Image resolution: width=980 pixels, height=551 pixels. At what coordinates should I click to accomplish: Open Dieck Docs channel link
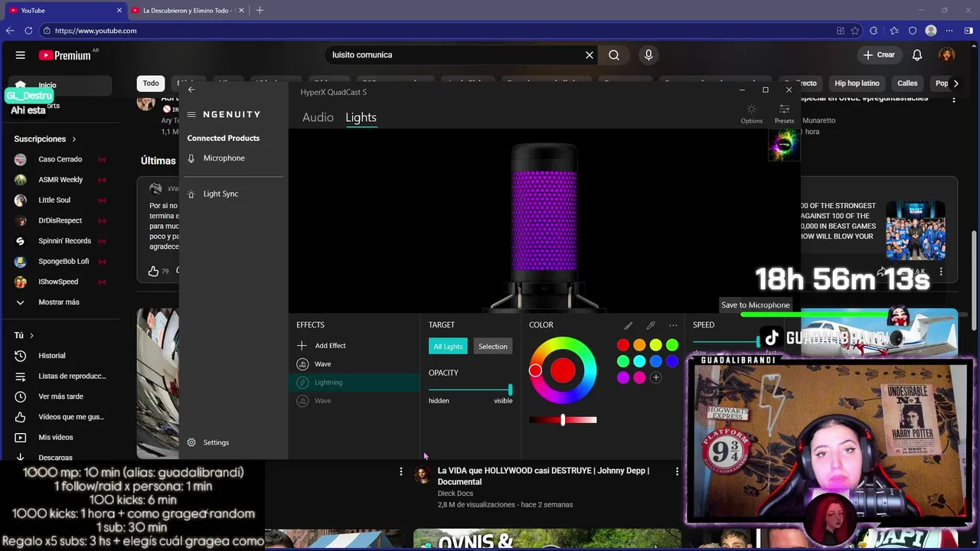point(455,494)
